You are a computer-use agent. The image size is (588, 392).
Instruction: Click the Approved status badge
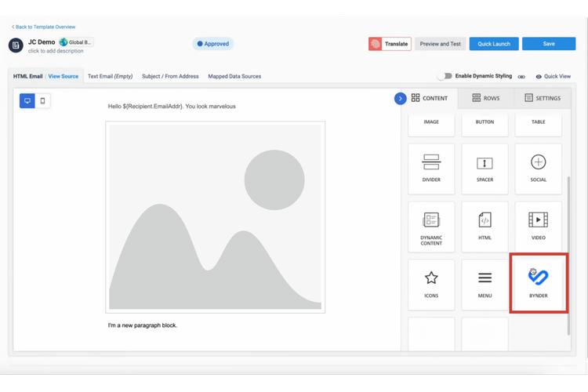point(213,44)
